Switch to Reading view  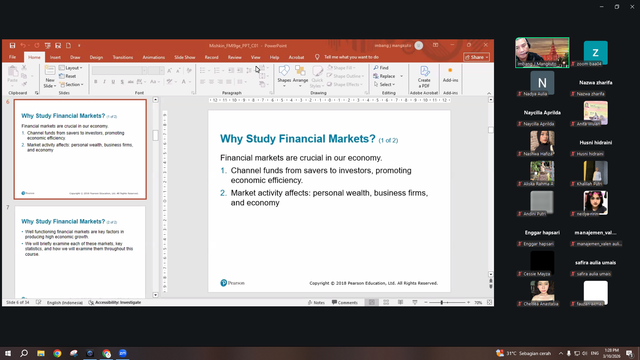point(400,302)
